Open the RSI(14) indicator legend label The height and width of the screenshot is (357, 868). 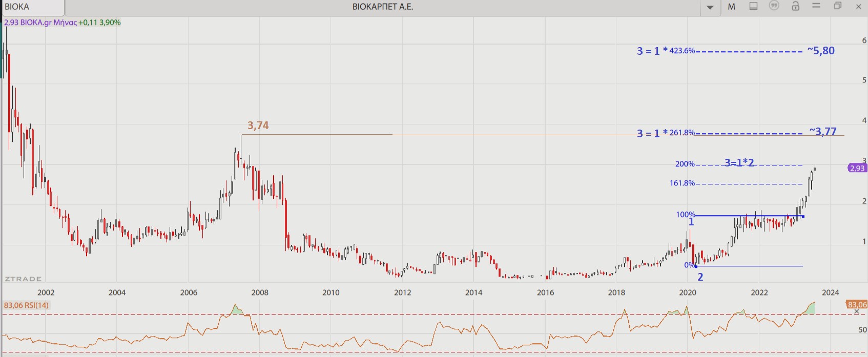(27, 305)
